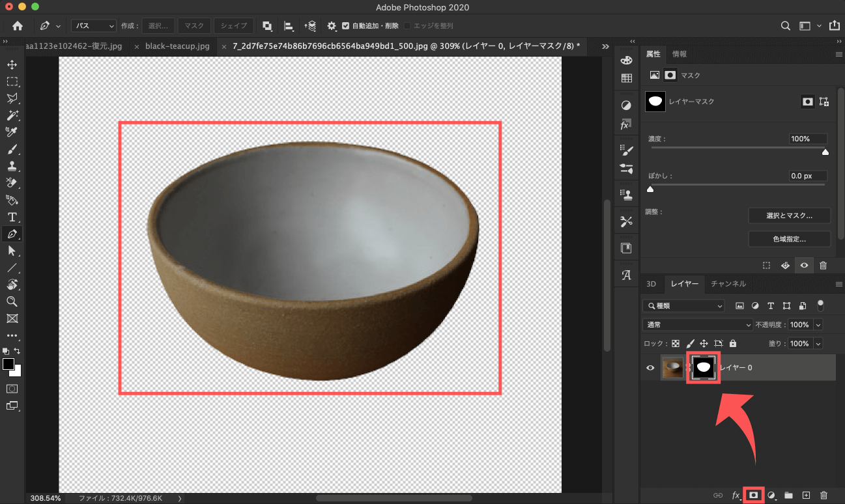Open path alignment icon in options bar
Image resolution: width=845 pixels, height=504 pixels.
coord(289,26)
